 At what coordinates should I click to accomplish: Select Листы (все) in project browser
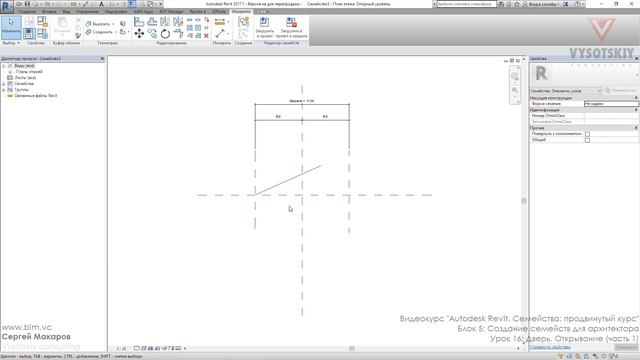[x=25, y=78]
